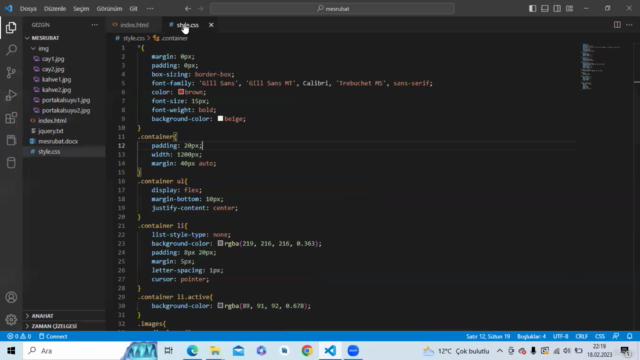Click the brown color swatch
The height and width of the screenshot is (360, 640).
[x=181, y=92]
